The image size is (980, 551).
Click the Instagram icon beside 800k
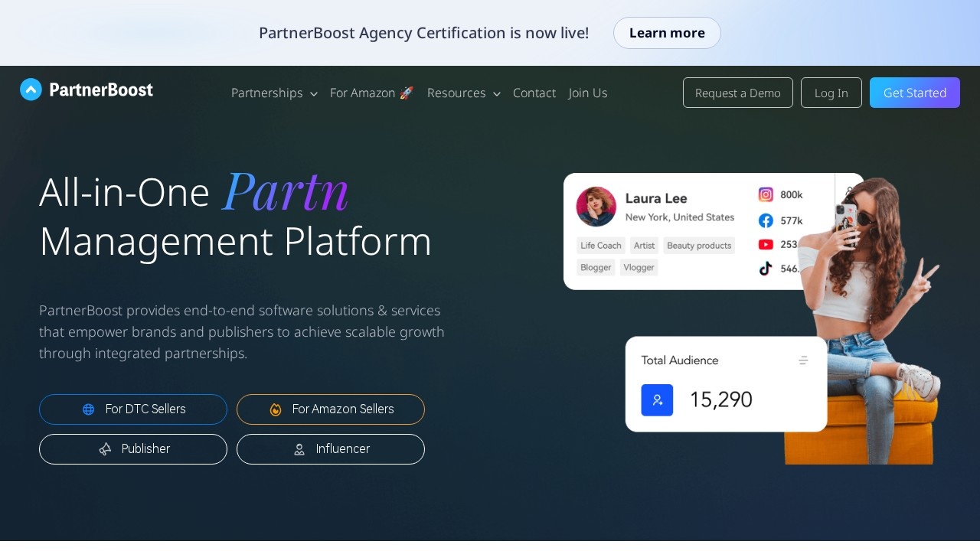[766, 194]
